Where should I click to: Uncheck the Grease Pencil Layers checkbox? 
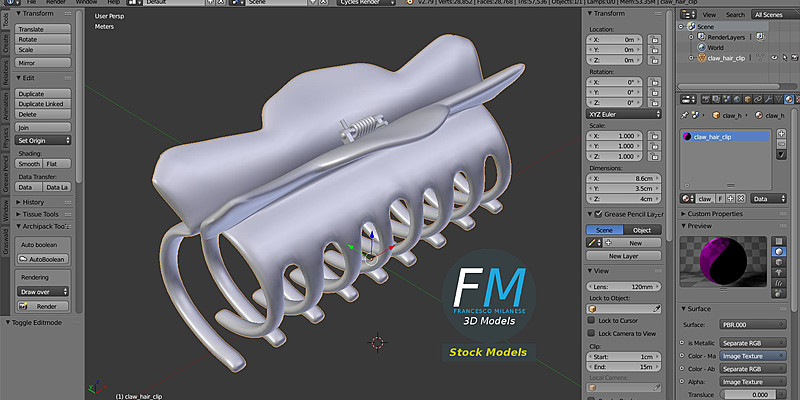597,213
